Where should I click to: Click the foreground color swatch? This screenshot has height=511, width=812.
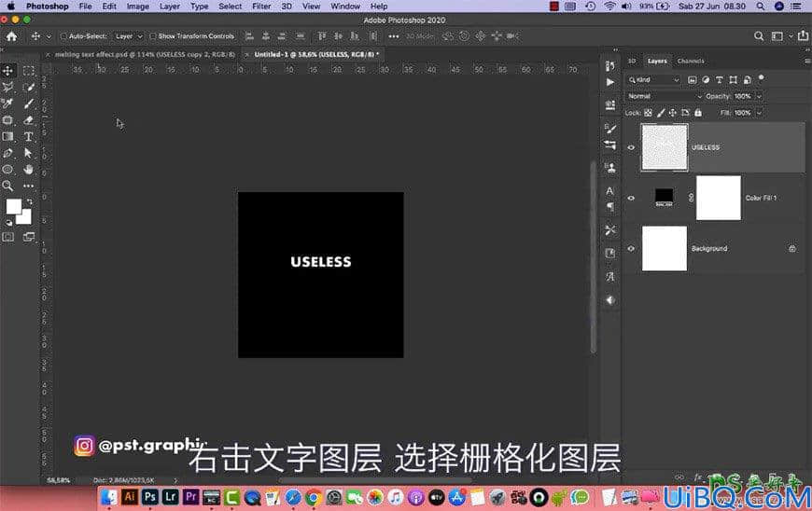(13, 206)
